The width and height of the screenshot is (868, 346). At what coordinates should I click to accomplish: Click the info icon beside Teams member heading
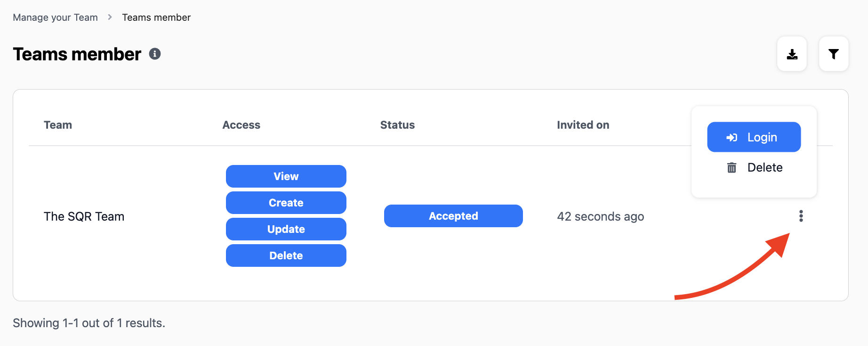[155, 54]
